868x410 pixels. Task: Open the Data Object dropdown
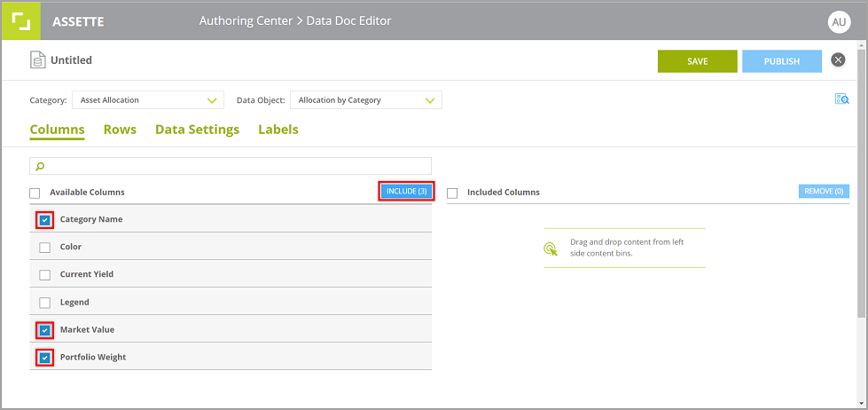[x=366, y=100]
